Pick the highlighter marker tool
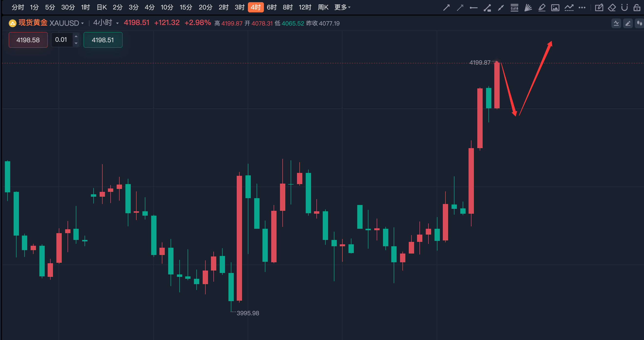The image size is (644, 340). click(541, 8)
